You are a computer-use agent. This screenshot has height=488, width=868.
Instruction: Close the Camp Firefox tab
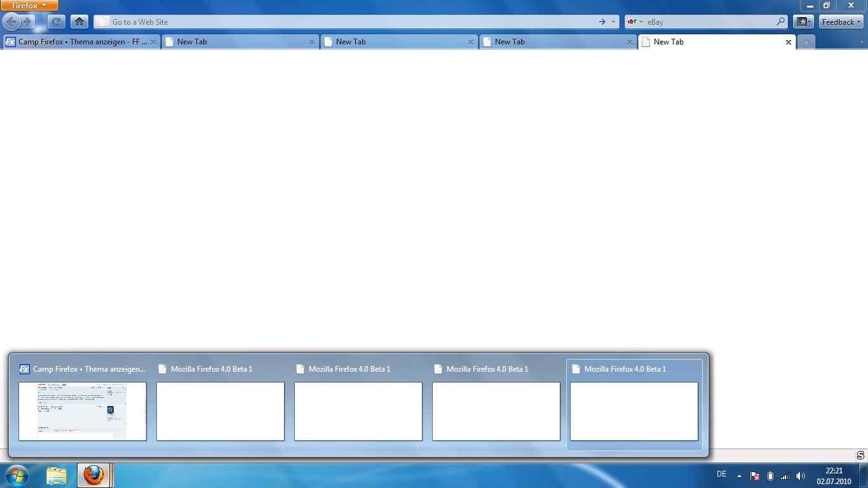point(153,42)
